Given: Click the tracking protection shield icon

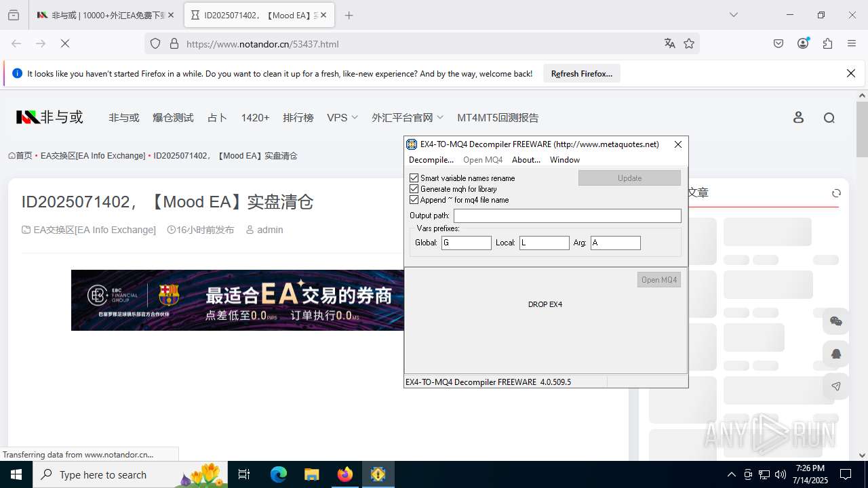Looking at the screenshot, I should pyautogui.click(x=155, y=43).
